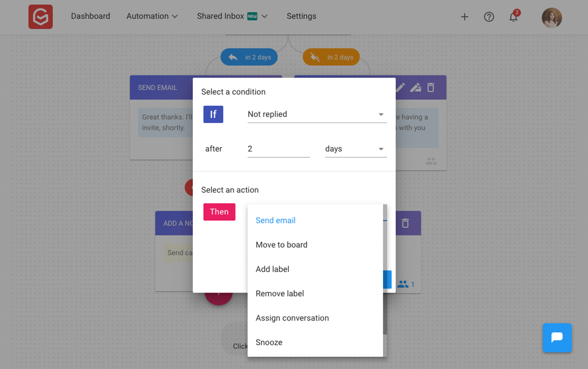Click the orange not replied in 2 days badge
This screenshot has width=588, height=369.
(x=331, y=57)
